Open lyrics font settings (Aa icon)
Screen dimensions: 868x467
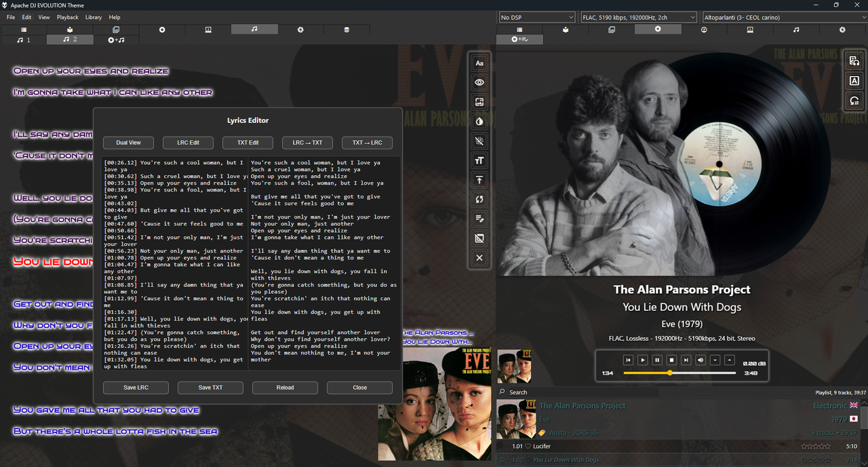pos(479,63)
